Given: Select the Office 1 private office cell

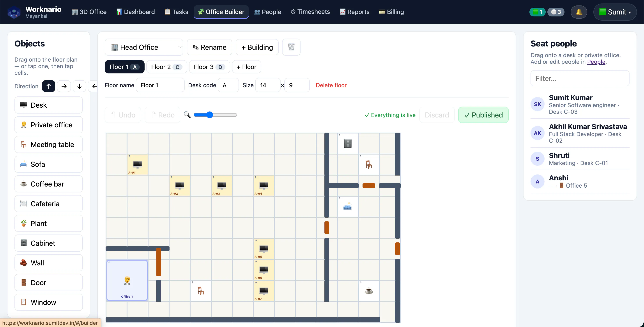Looking at the screenshot, I should pyautogui.click(x=127, y=280).
